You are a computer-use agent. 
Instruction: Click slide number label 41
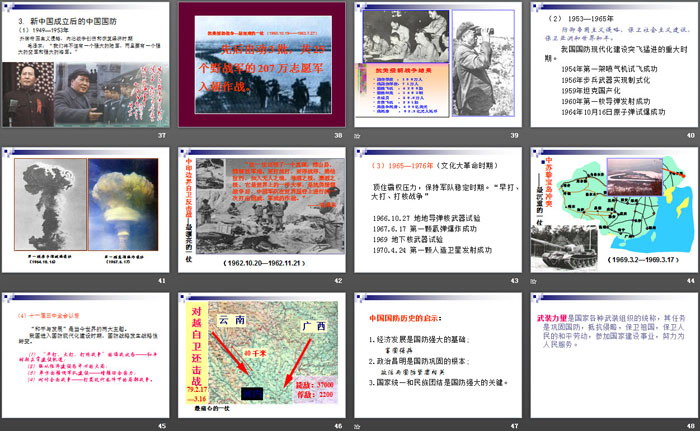162,280
